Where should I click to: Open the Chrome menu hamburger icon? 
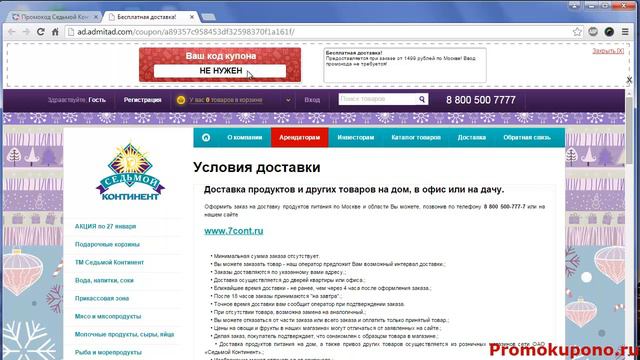625,32
